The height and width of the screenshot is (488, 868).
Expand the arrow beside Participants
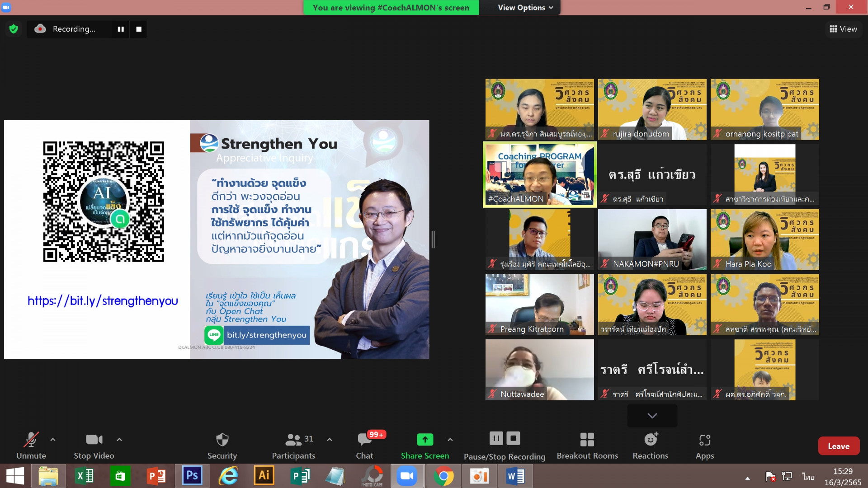(330, 439)
